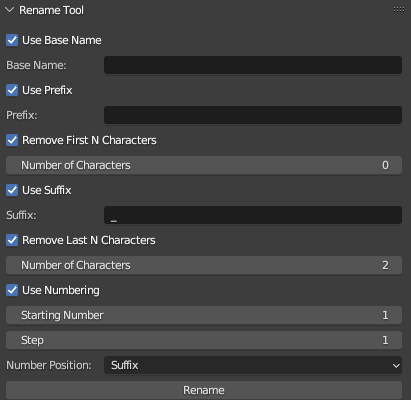Disable the Use Prefix checkbox
411x400 pixels.
[x=12, y=90]
